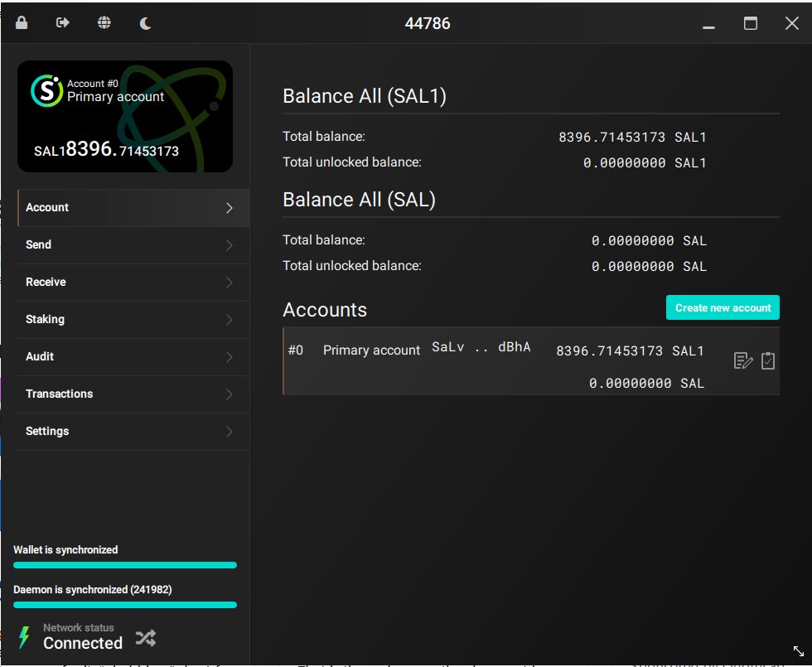Edit the Primary account label icon
This screenshot has height=667, width=812.
click(743, 360)
